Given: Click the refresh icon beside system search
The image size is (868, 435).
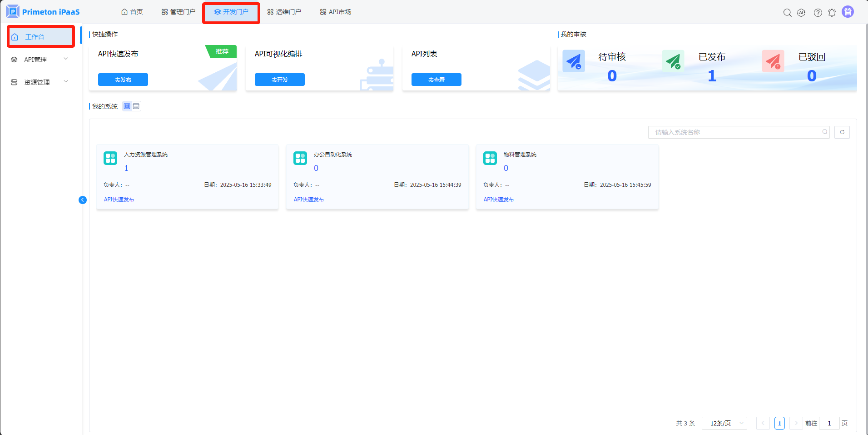Looking at the screenshot, I should 842,132.
